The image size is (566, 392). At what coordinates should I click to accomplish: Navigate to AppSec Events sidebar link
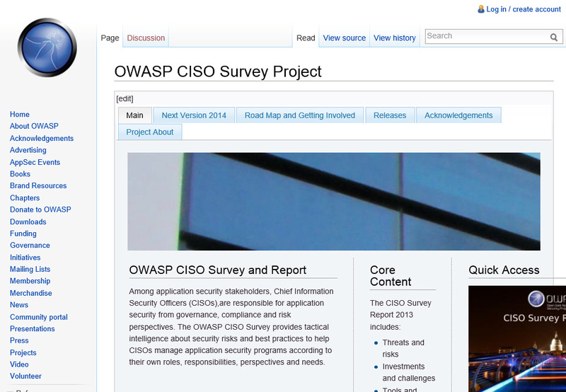click(x=35, y=162)
